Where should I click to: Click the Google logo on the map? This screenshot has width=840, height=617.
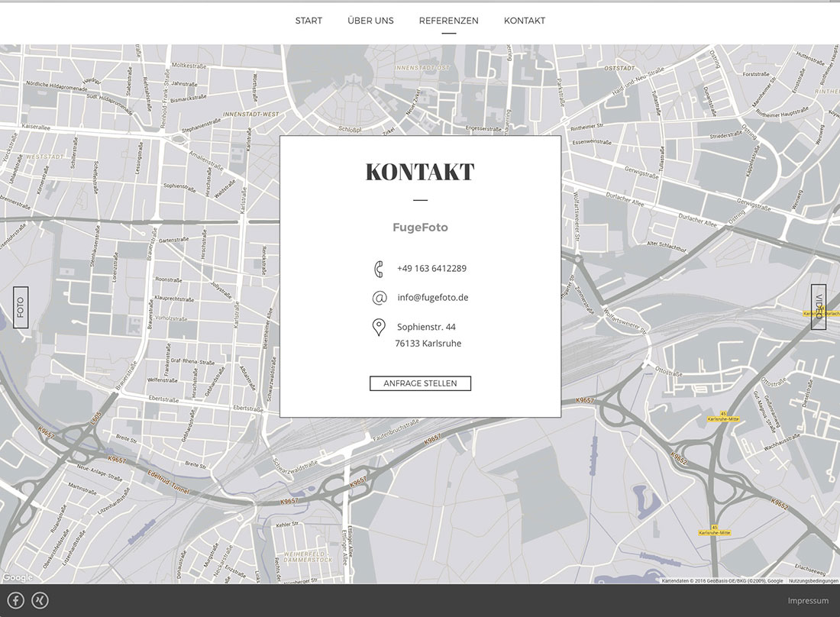pyautogui.click(x=18, y=577)
